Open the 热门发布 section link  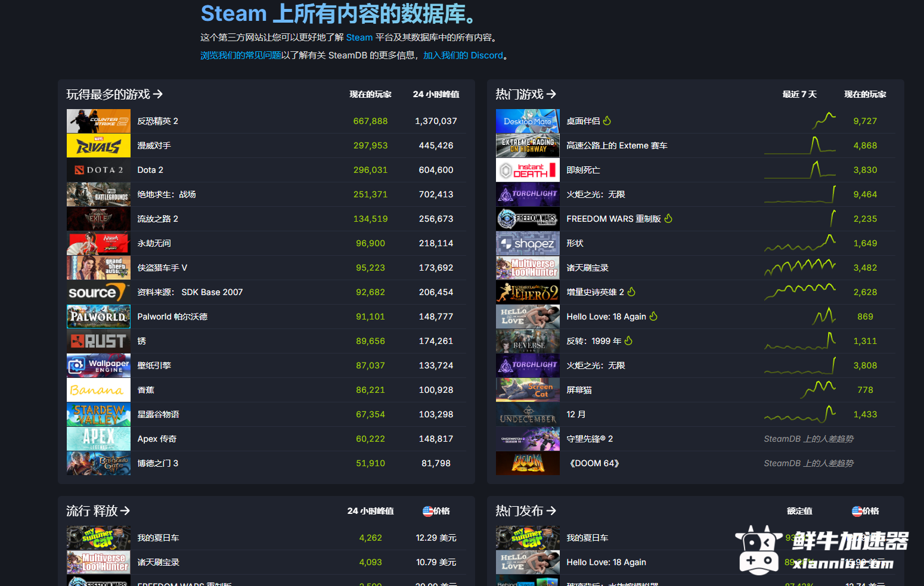pos(526,511)
